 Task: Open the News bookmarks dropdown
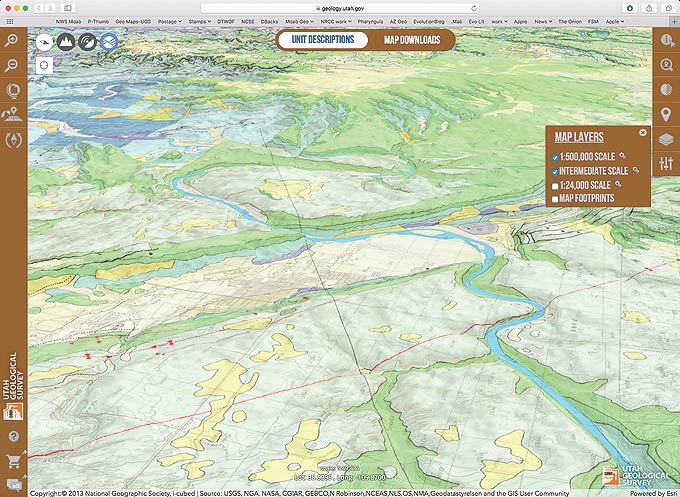point(571,20)
